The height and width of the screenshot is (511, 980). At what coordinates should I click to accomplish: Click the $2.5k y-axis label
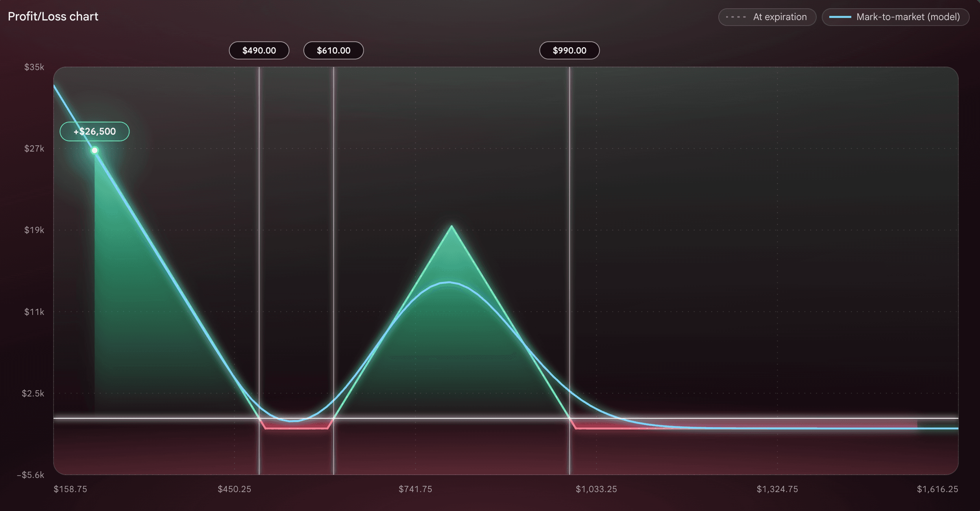click(x=33, y=393)
